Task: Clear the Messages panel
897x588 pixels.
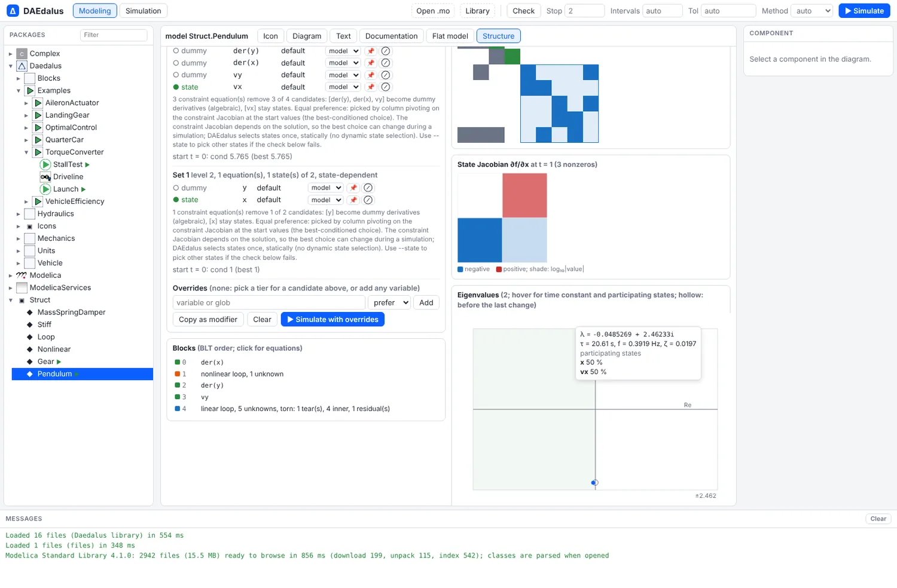Action: click(x=878, y=519)
